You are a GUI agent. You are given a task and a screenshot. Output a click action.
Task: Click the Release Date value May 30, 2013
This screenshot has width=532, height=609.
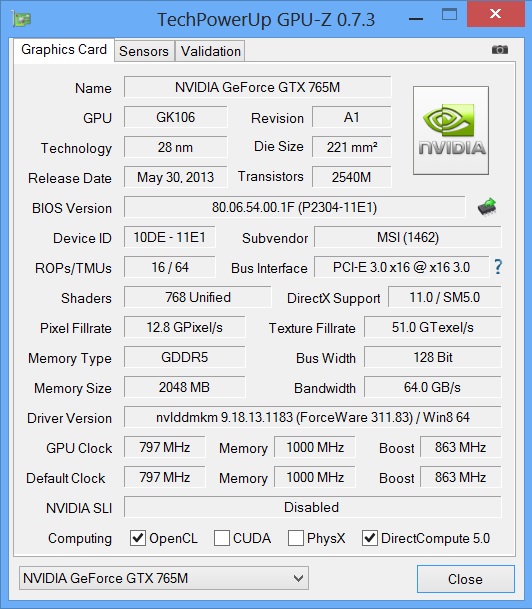coord(176,177)
